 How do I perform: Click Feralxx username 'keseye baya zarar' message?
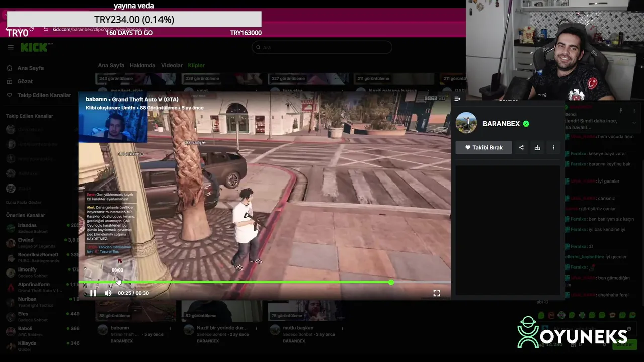[579, 154]
